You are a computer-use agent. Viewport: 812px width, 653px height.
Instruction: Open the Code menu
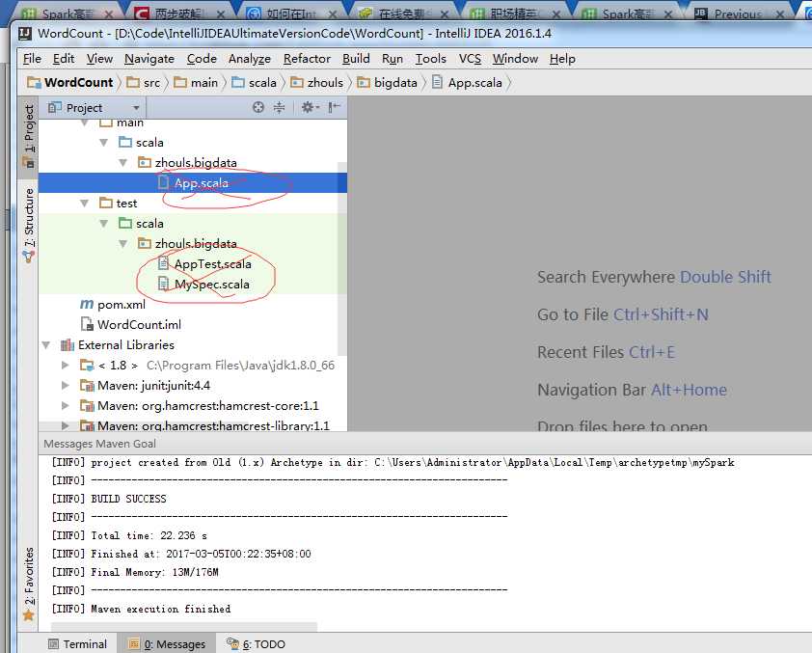tap(202, 59)
